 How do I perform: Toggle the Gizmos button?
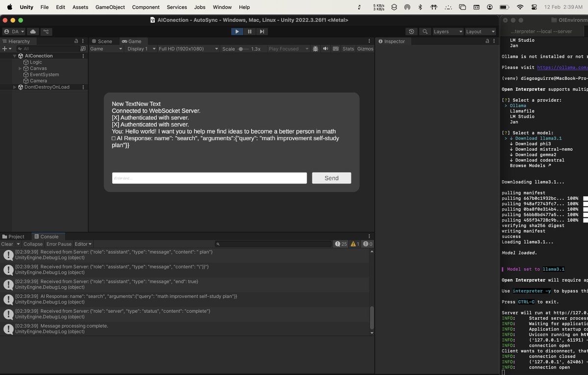click(365, 49)
